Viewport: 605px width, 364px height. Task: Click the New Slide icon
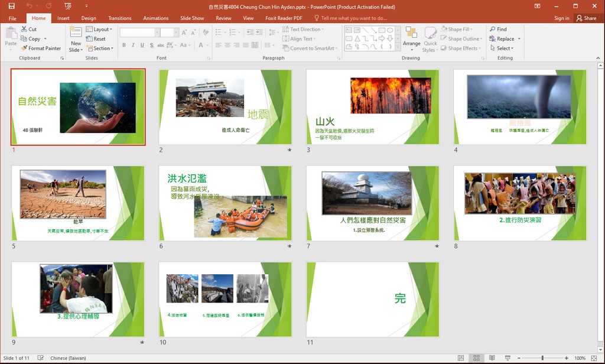click(76, 32)
